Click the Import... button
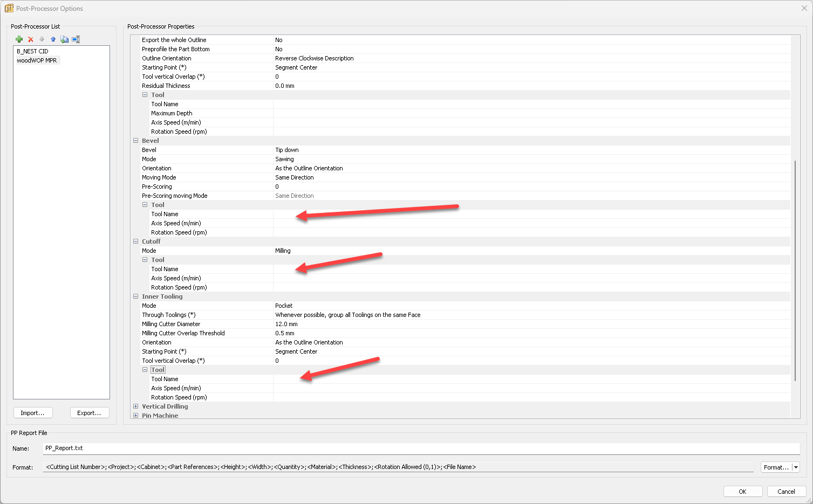The width and height of the screenshot is (813, 504). 33,413
